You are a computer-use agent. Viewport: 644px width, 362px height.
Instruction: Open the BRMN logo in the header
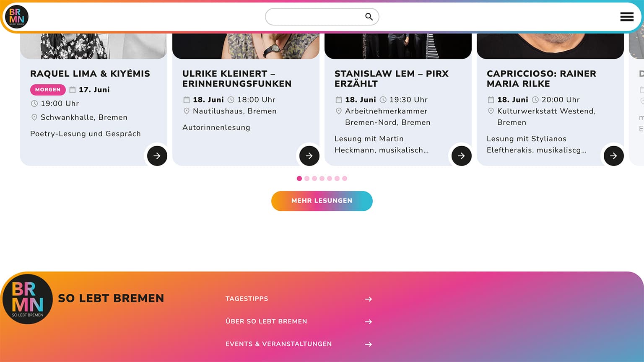[x=17, y=17]
